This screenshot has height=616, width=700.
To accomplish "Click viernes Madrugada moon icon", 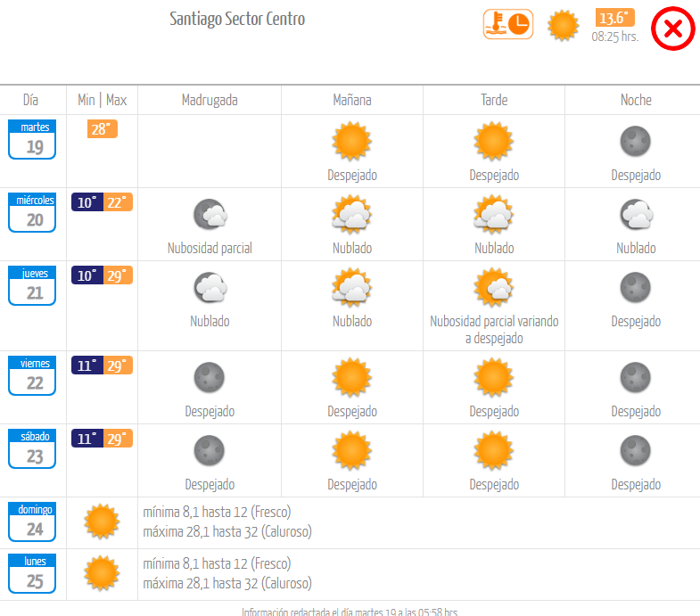I will (x=210, y=378).
